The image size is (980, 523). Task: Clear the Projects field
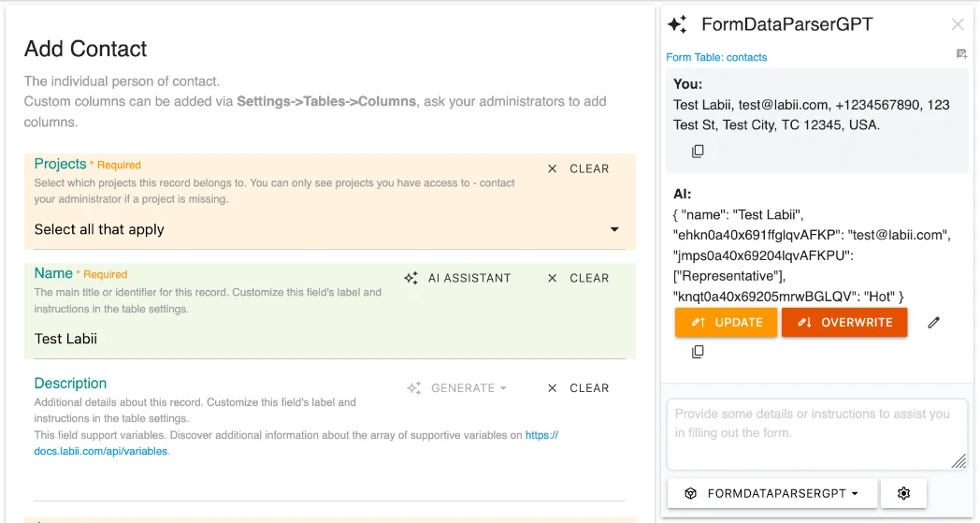point(578,168)
